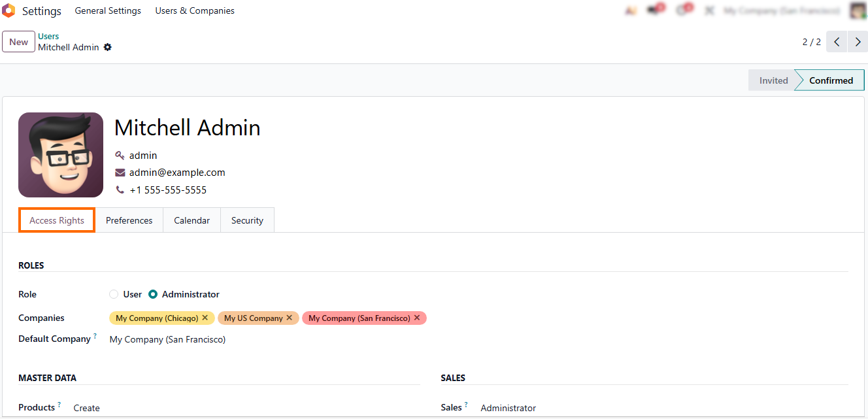Click the Odoo Settings app logo
Image resolution: width=868 pixels, height=419 pixels.
coord(8,10)
